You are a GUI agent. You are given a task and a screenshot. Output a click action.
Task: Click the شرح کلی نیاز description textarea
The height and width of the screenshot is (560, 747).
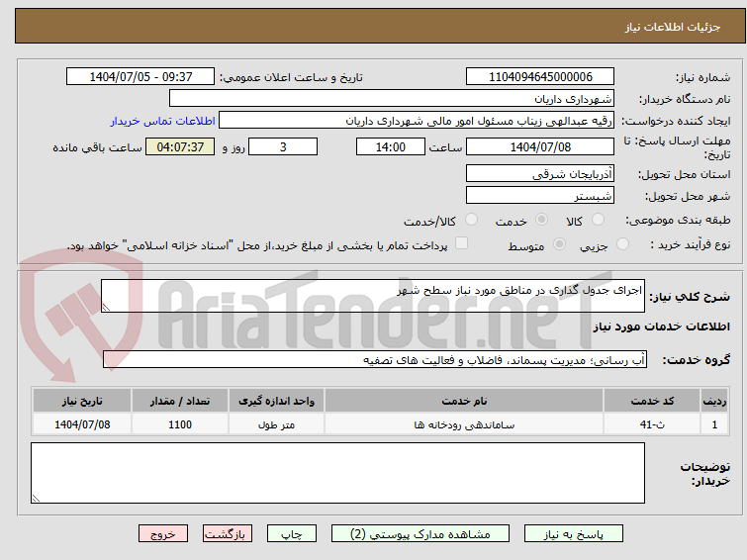(x=373, y=296)
